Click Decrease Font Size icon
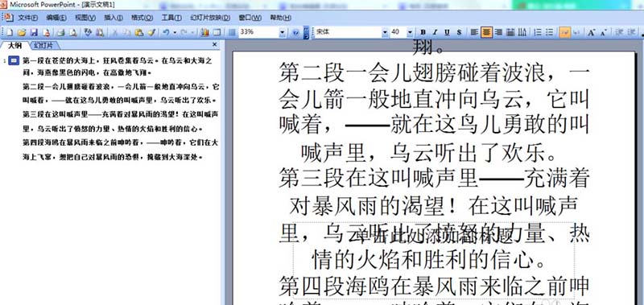The image size is (644, 305). (604, 32)
